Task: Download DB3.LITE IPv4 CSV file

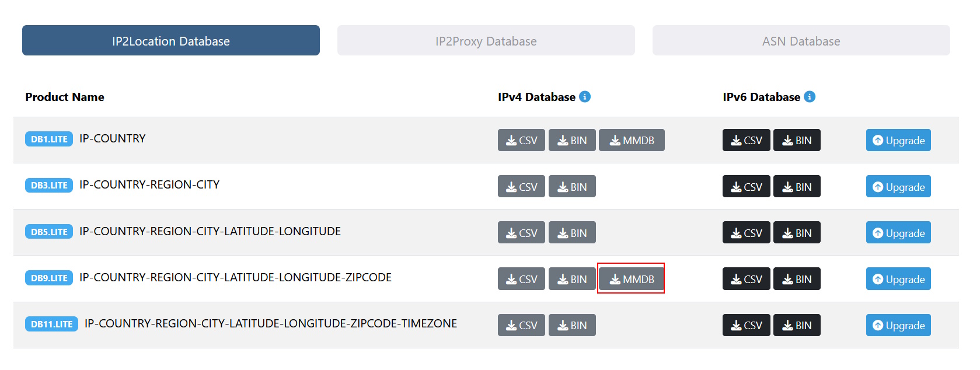Action: tap(521, 186)
